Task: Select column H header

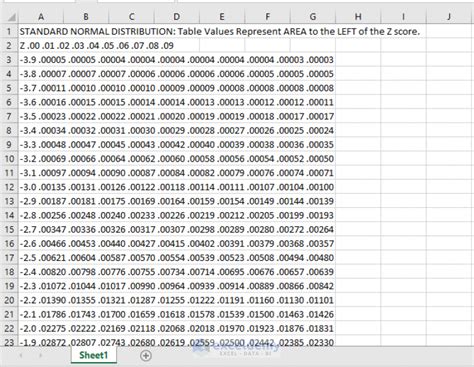Action: click(x=358, y=16)
